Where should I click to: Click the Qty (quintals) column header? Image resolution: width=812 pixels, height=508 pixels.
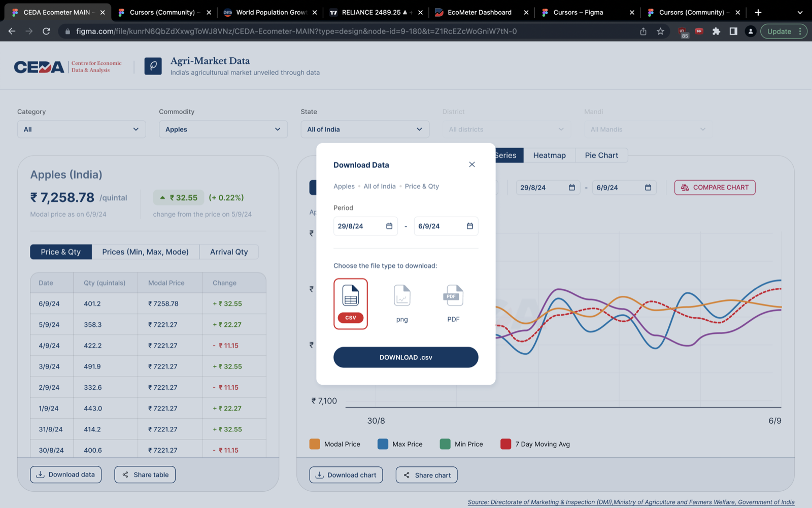105,283
